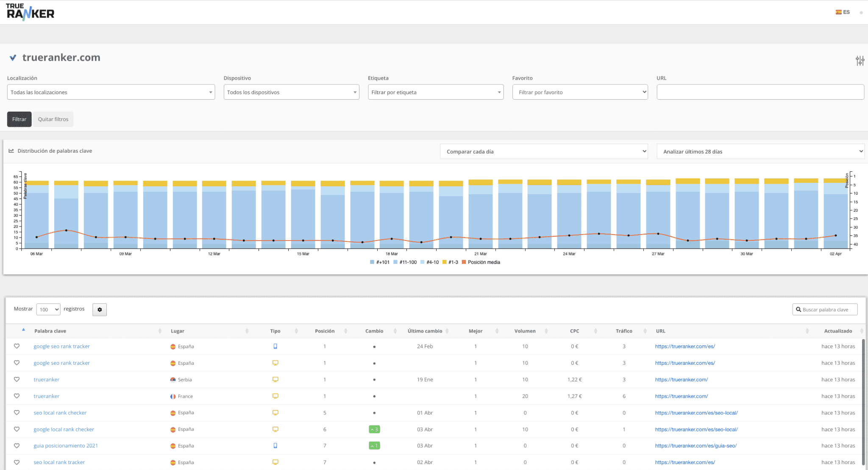This screenshot has height=470, width=868.
Task: Toggle the #+101 legend swatch
Action: pos(372,262)
